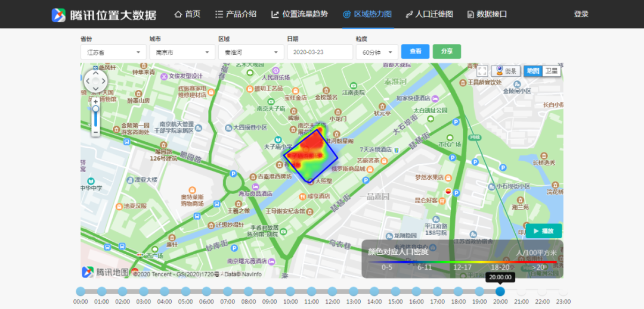Select the 15:00 point on the timeline
This screenshot has height=309, width=644.
[x=395, y=291]
